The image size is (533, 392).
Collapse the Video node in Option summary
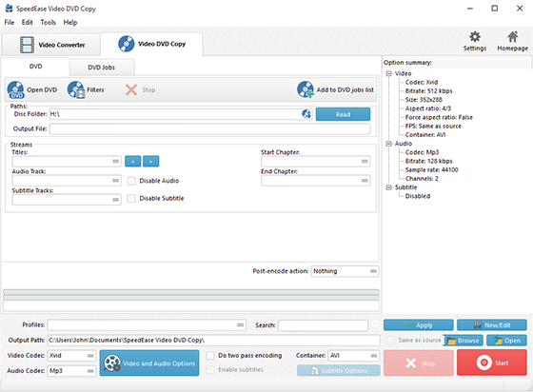tap(389, 73)
